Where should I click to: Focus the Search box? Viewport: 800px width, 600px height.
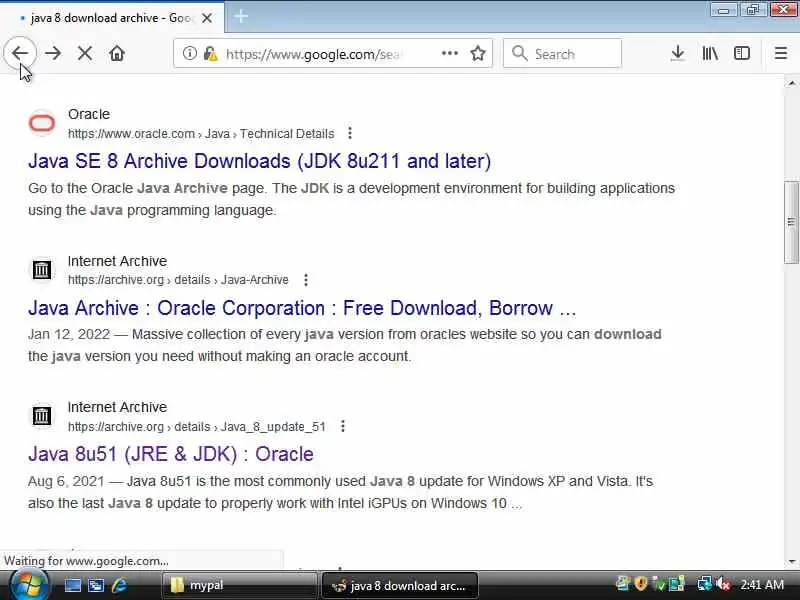tap(562, 53)
